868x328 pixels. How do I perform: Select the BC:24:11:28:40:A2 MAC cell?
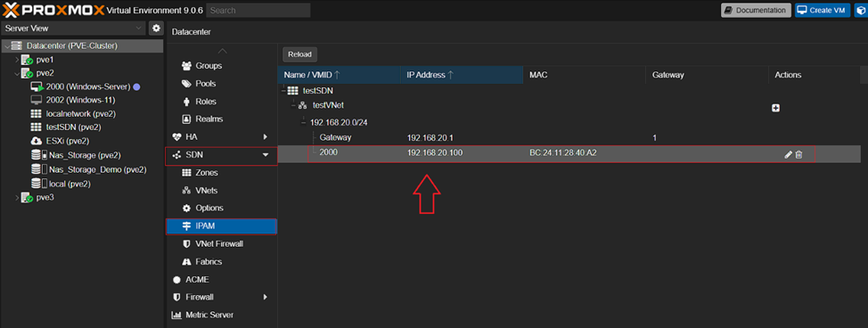tap(563, 153)
